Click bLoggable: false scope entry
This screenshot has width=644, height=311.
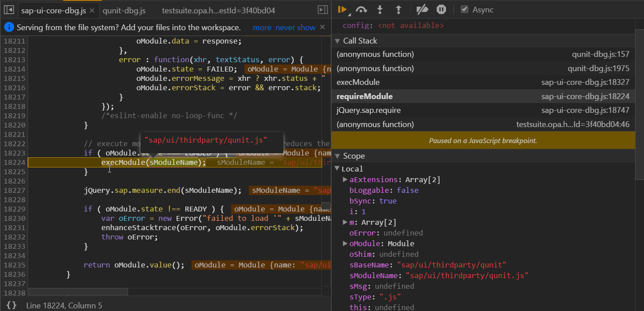(384, 190)
